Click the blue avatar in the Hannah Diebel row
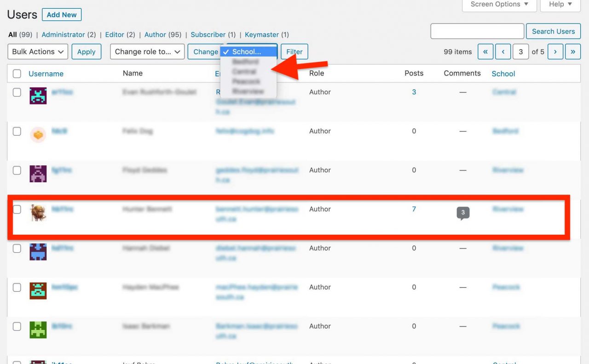Viewport: 589px width, 364px height. click(38, 252)
